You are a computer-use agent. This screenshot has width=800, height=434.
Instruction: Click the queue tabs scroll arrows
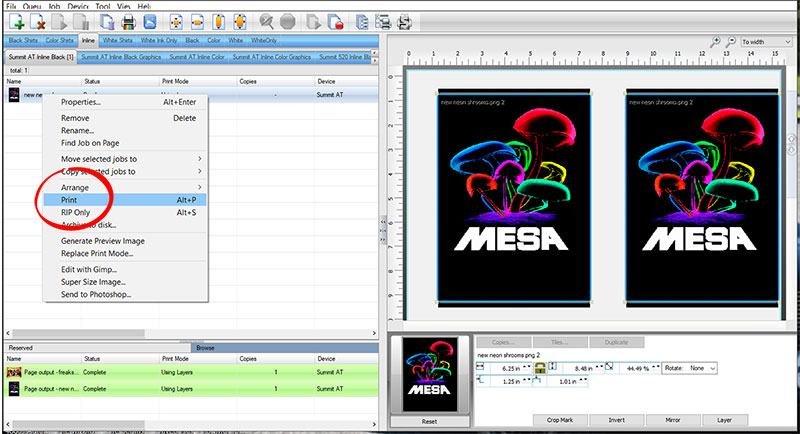[x=375, y=57]
